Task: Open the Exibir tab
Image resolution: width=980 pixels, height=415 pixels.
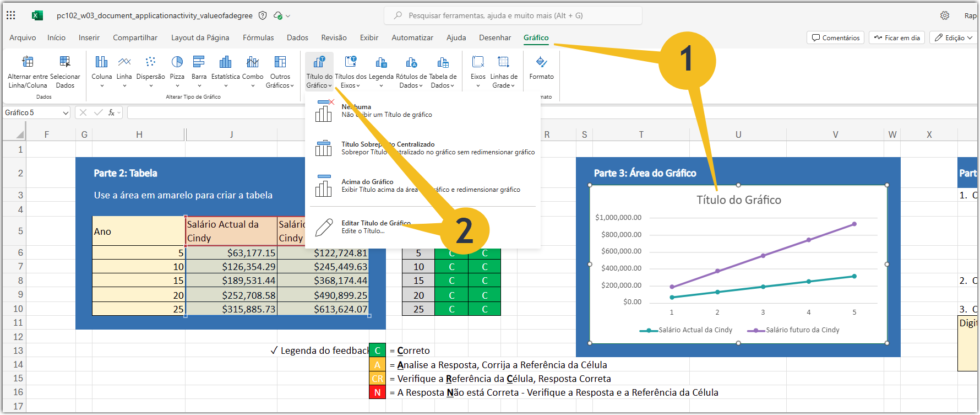Action: (369, 37)
